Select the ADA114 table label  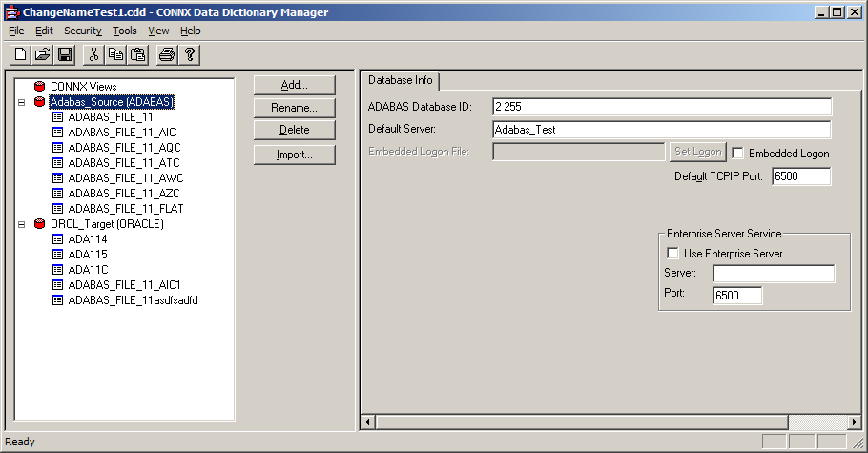[x=88, y=239]
